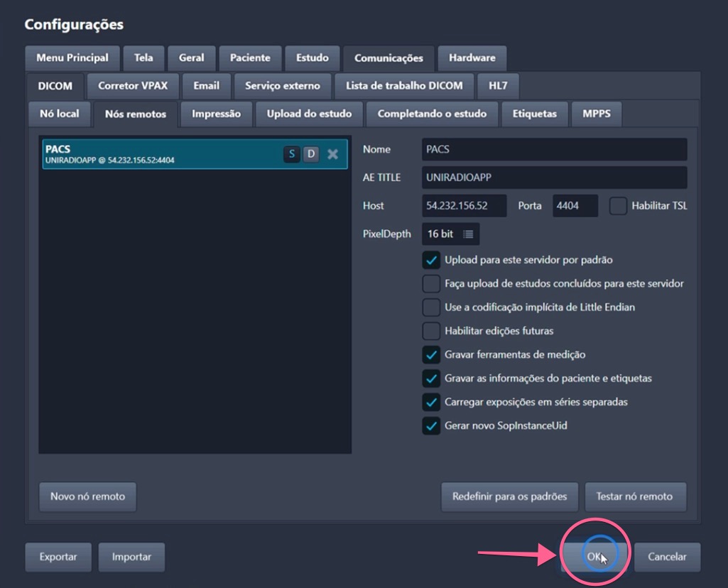The image size is (728, 588).
Task: Select the Nós remotos tab
Action: click(x=136, y=114)
